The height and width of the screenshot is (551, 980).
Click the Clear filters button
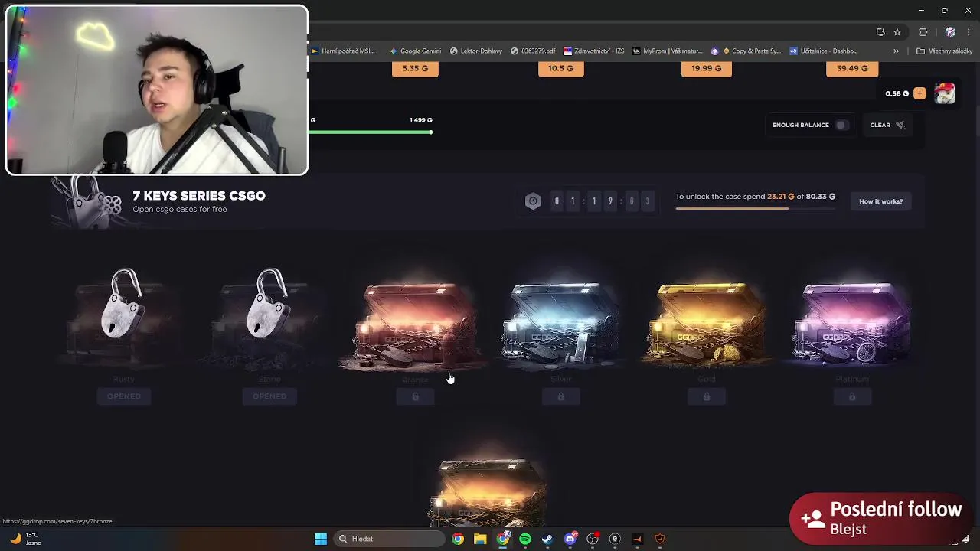coord(887,125)
